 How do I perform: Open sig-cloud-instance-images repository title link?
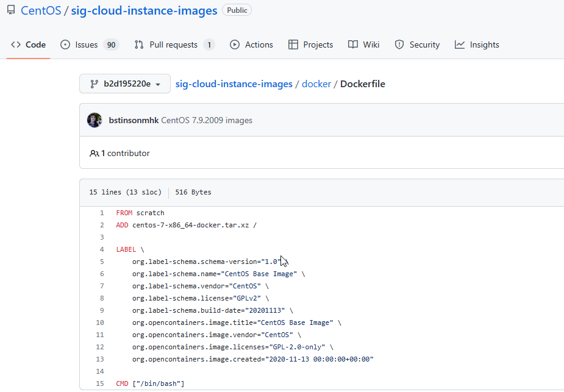click(145, 10)
